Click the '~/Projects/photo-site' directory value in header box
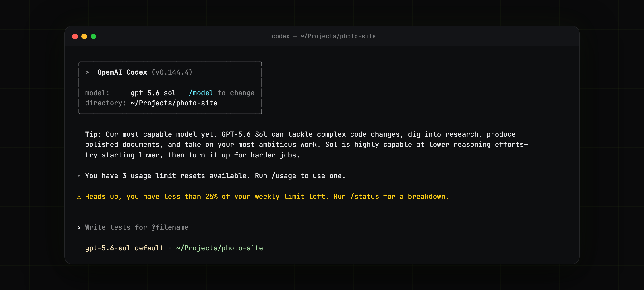644x290 pixels. tap(174, 103)
